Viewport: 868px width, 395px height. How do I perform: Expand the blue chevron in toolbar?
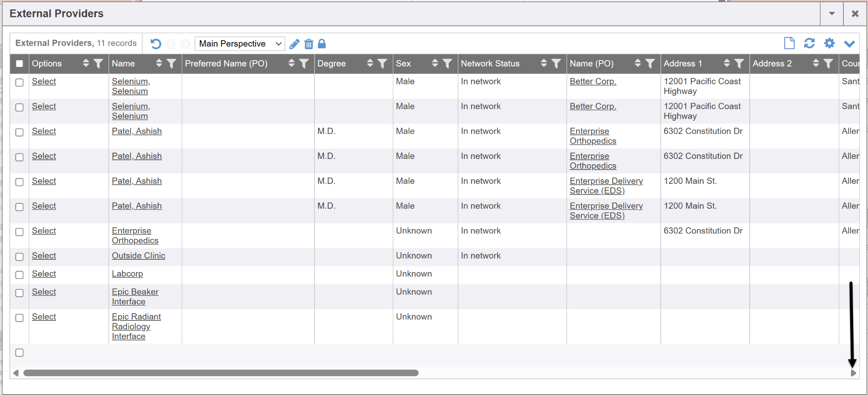click(849, 44)
